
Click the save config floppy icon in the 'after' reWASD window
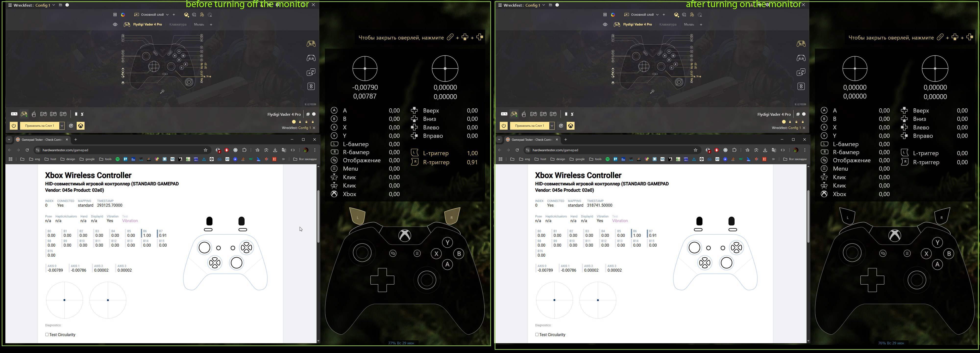coord(550,5)
